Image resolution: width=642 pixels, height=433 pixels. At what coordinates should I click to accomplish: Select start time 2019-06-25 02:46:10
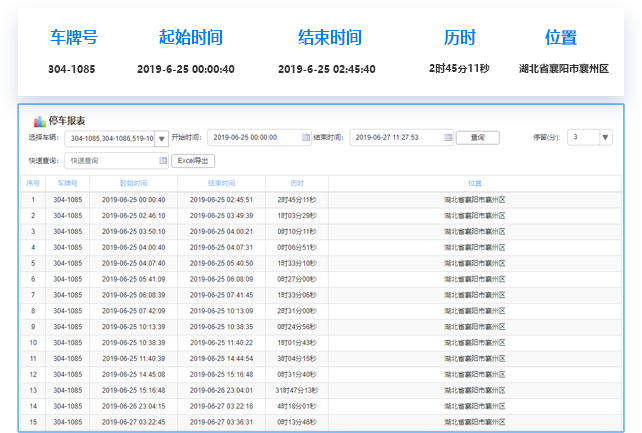133,216
